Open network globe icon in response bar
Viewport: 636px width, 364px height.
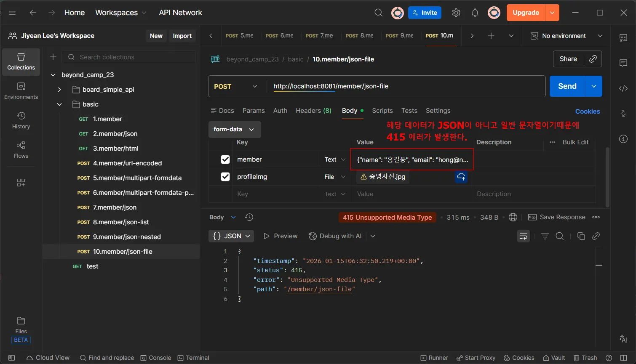coord(513,217)
